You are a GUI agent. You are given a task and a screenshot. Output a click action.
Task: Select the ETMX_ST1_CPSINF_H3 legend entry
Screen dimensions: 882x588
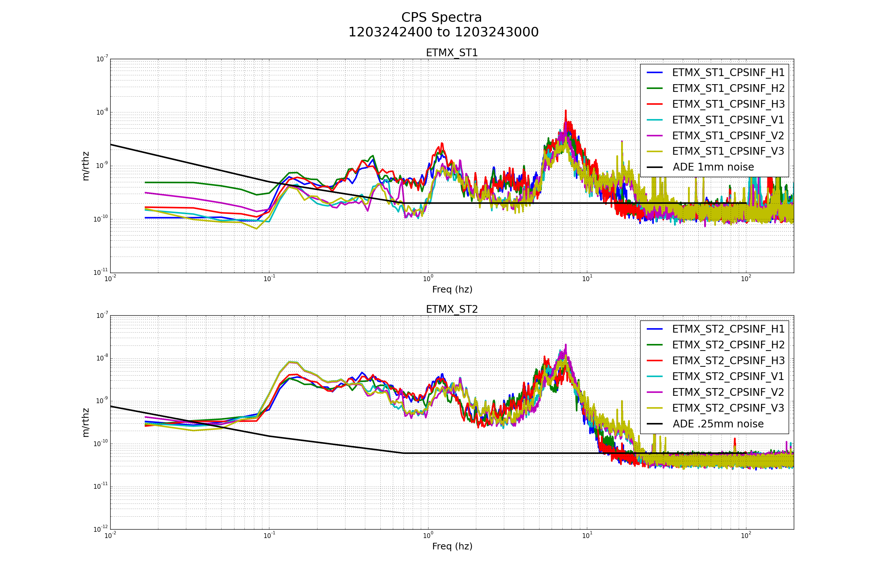coord(728,104)
